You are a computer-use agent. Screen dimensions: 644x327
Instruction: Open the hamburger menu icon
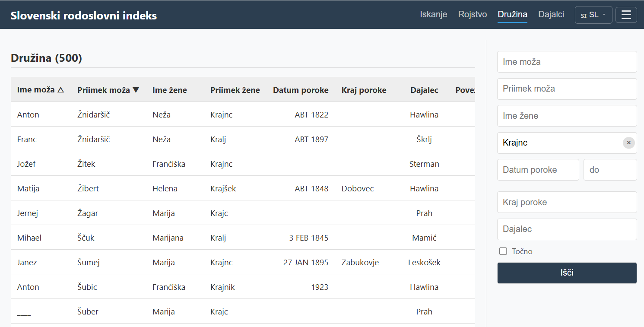click(x=626, y=15)
